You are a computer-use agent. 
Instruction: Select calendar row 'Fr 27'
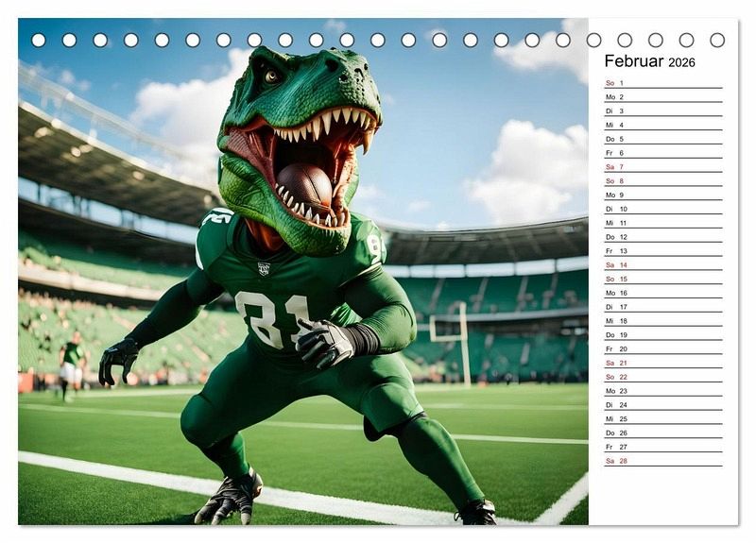click(x=663, y=446)
